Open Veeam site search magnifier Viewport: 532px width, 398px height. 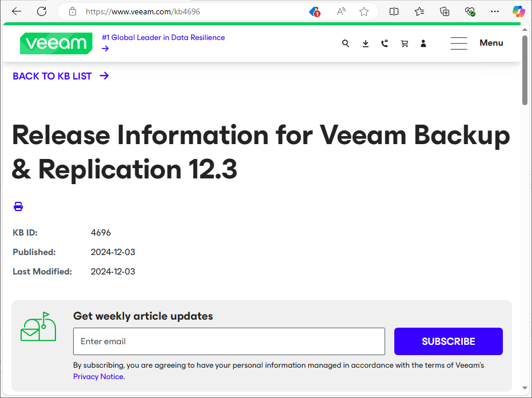coord(345,43)
